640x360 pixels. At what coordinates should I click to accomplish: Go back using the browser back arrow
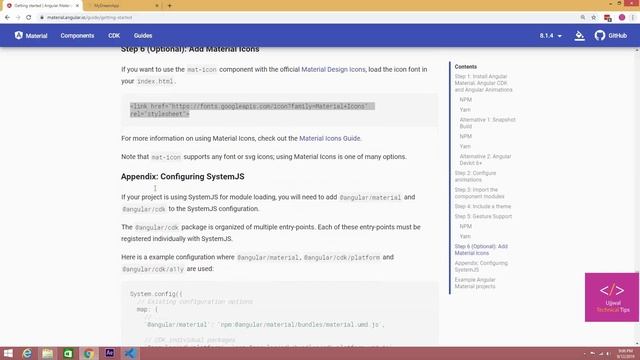pyautogui.click(x=7, y=18)
